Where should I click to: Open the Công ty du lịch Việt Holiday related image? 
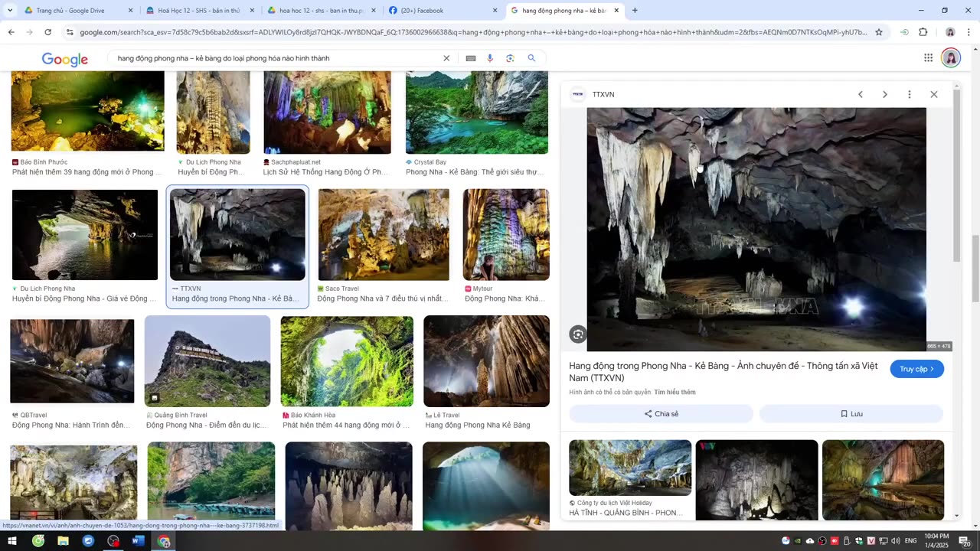[x=630, y=468]
